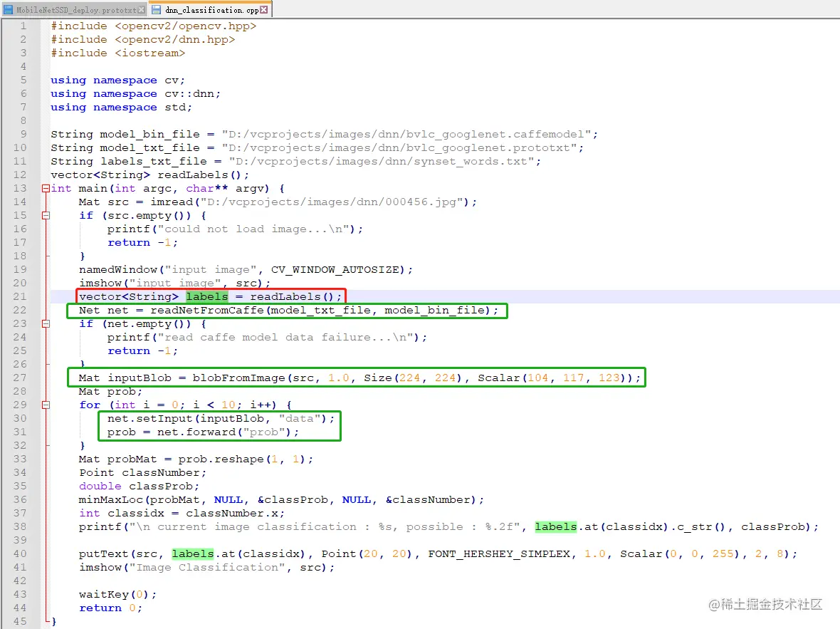
Task: Click 'prob.reshape' on line 33
Action: [x=221, y=459]
